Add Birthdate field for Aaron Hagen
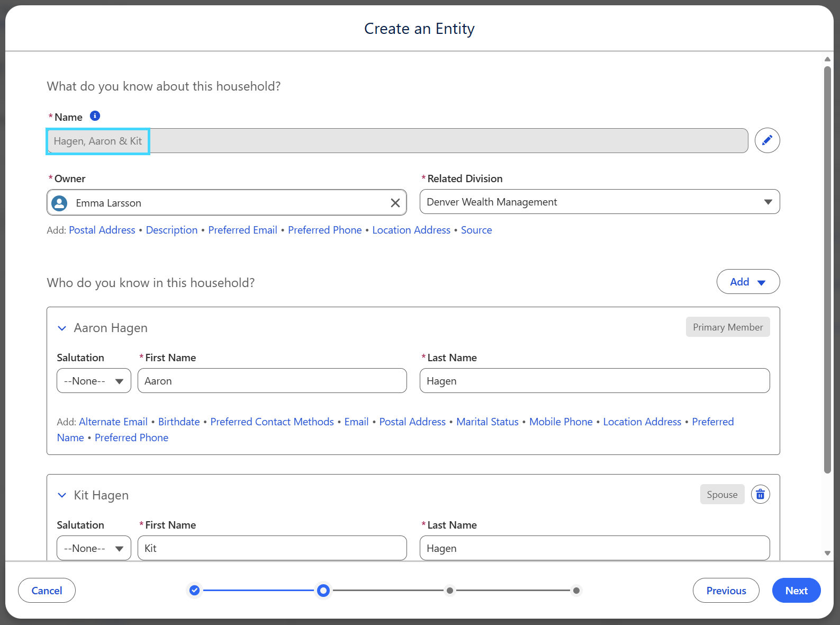This screenshot has width=840, height=625. point(179,422)
